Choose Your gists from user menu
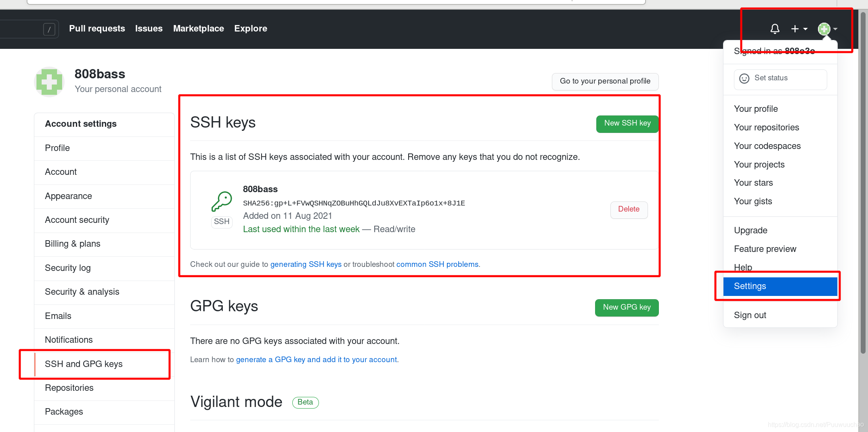Image resolution: width=868 pixels, height=432 pixels. [780, 201]
